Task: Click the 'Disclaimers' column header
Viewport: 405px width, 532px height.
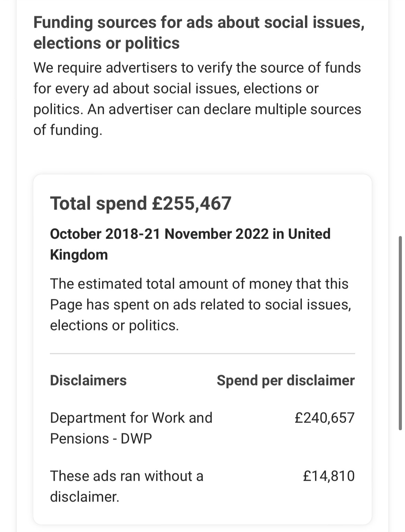Action: (x=88, y=380)
